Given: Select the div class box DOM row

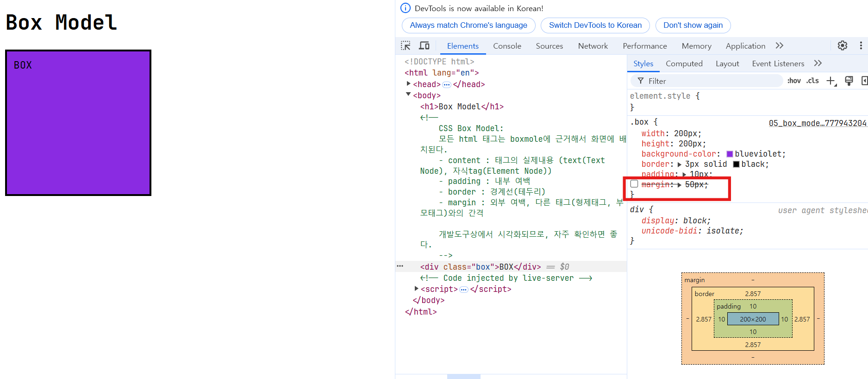Looking at the screenshot, I should pyautogui.click(x=511, y=267).
